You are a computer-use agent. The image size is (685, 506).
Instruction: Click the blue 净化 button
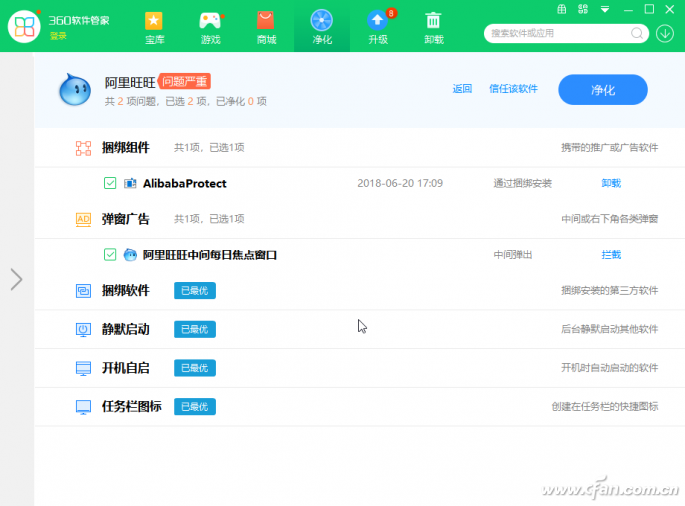pos(603,90)
